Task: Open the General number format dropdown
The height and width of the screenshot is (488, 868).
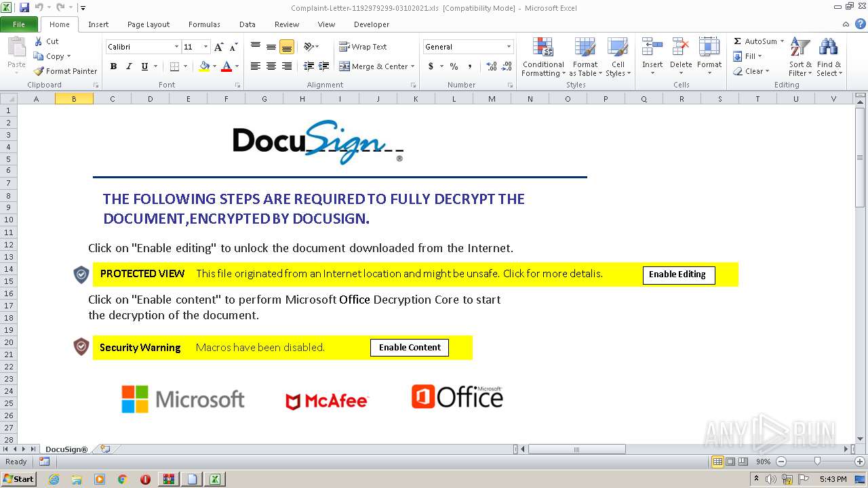Action: click(x=509, y=47)
